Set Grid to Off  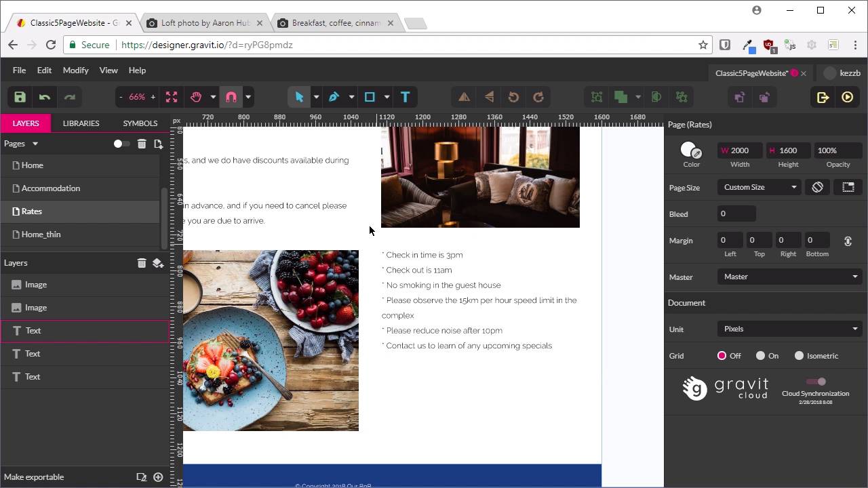pyautogui.click(x=722, y=356)
